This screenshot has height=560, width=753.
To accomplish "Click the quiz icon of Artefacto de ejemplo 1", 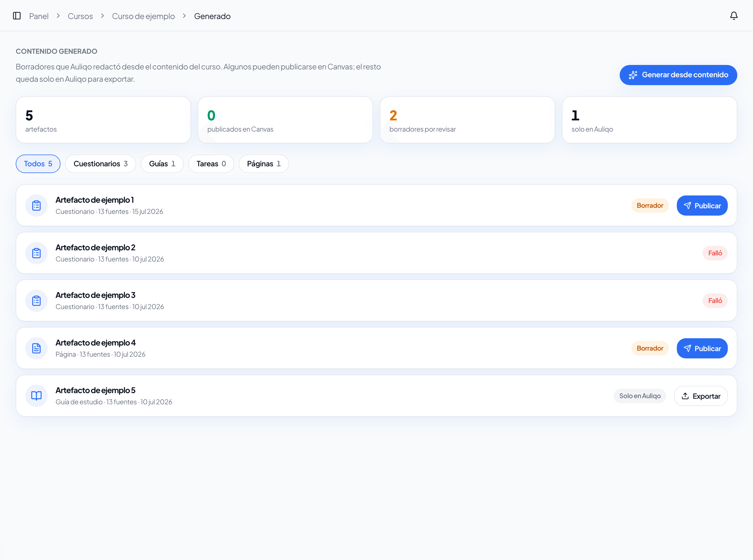I will click(x=36, y=206).
